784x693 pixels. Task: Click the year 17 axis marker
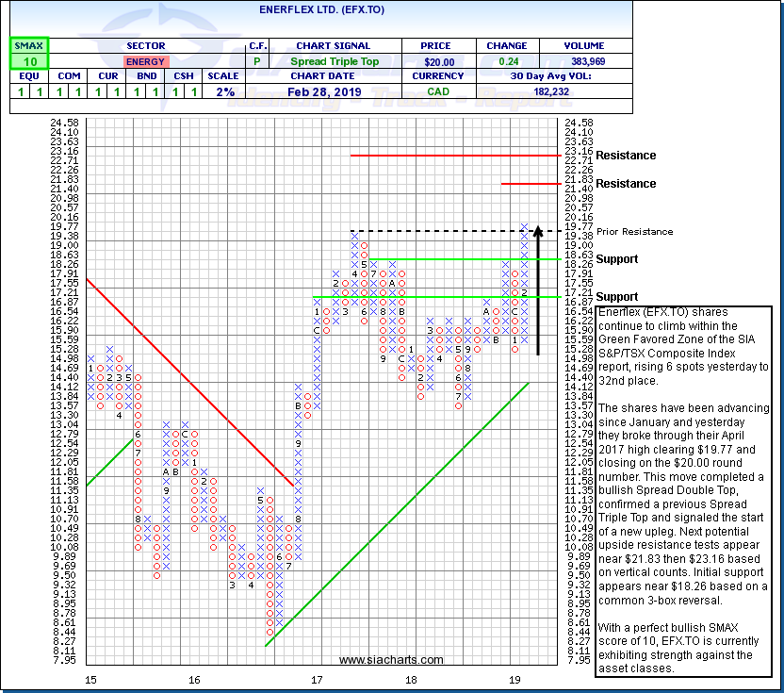pyautogui.click(x=317, y=679)
